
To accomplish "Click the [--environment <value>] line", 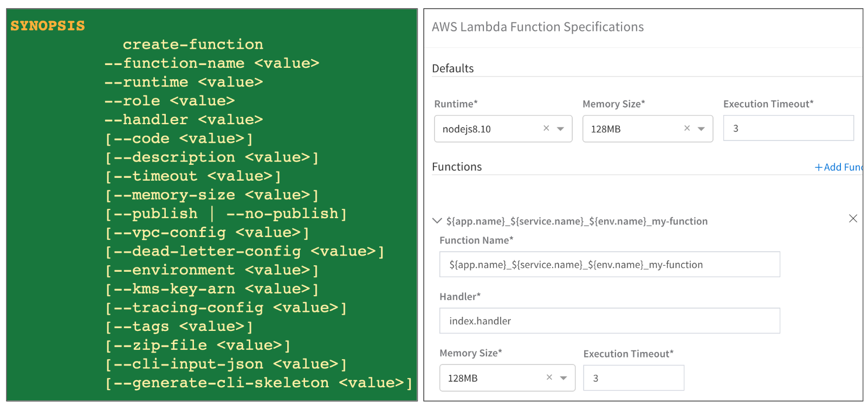I will (212, 270).
